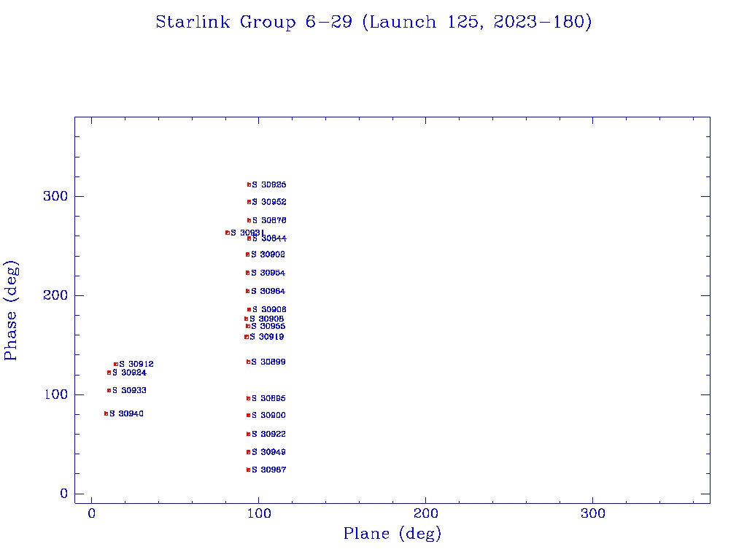Click the S 30919 label
Viewport: 747px width, 560px height.
[x=267, y=337]
